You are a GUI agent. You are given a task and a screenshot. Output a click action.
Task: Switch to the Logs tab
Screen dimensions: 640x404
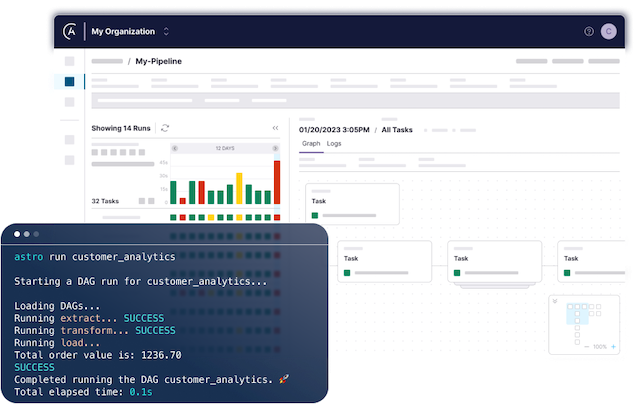coord(334,144)
